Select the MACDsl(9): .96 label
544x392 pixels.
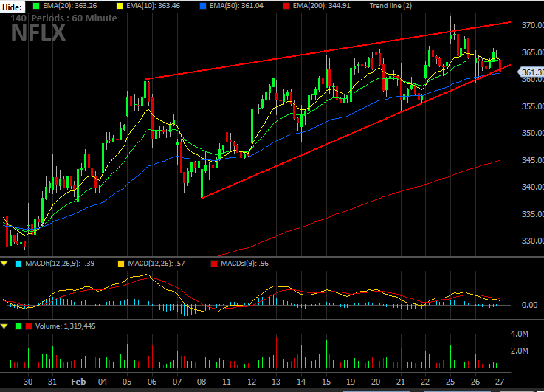(244, 264)
